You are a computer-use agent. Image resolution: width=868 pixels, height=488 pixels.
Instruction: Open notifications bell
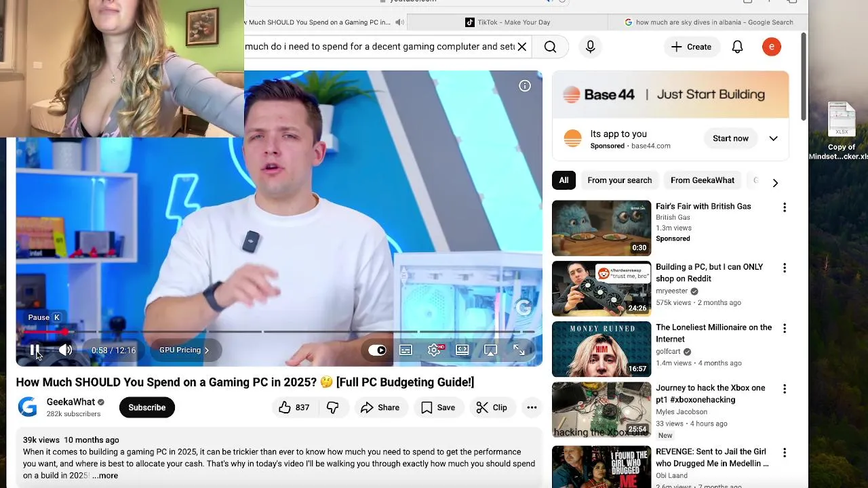(737, 47)
